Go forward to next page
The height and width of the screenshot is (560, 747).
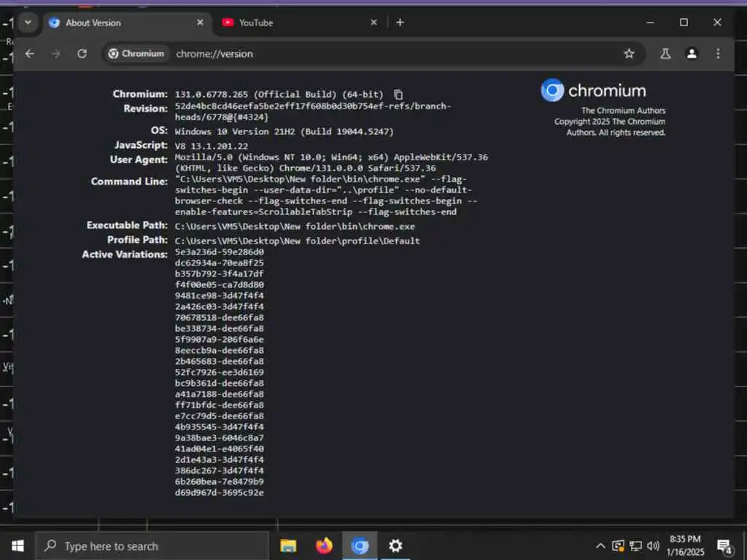[56, 54]
